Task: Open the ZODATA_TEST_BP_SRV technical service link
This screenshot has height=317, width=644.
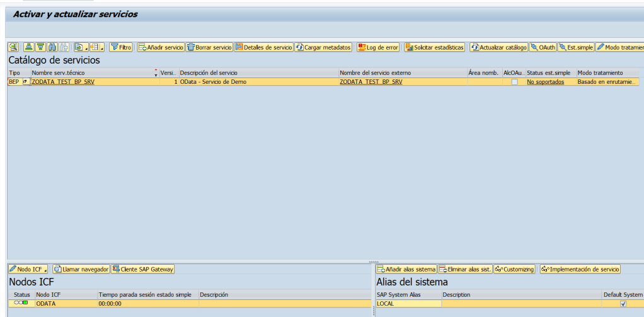Action: tap(63, 82)
